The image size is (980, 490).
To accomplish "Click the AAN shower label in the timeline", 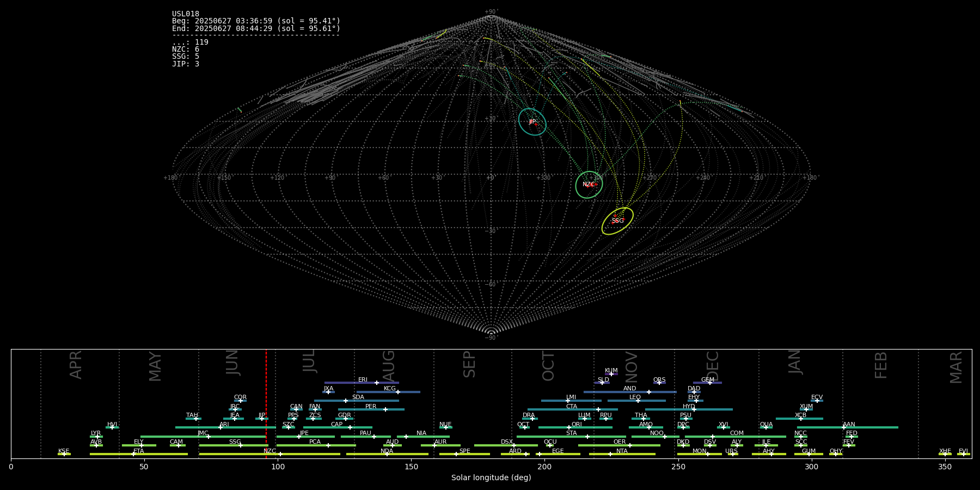I will click(x=849, y=425).
